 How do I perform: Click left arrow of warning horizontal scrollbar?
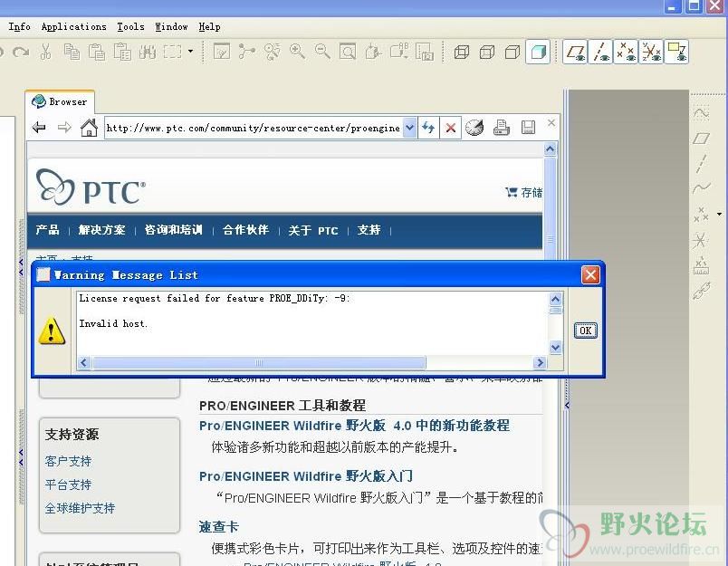click(83, 362)
